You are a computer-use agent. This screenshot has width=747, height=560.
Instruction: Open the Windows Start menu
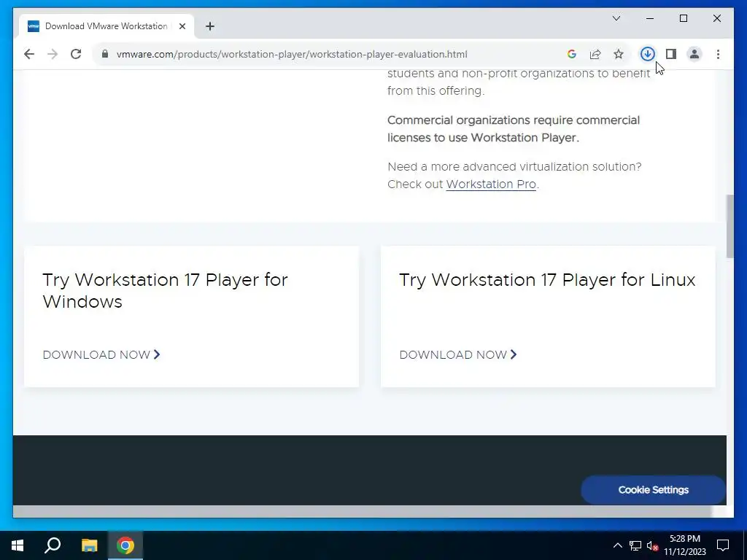pyautogui.click(x=18, y=545)
